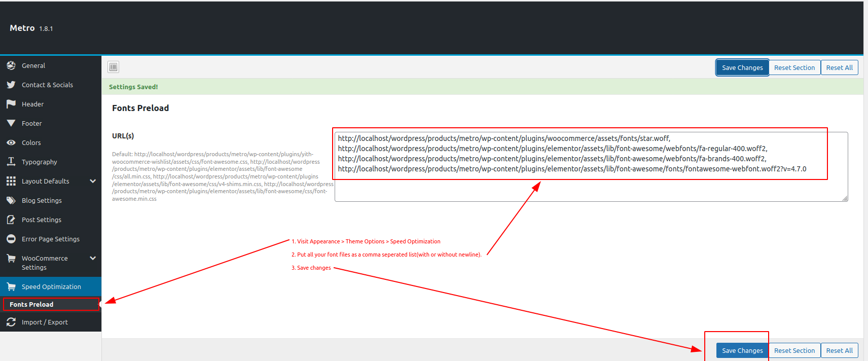Click the fa-regular-400.woff2 URL line
Image resolution: width=868 pixels, height=361 pixels.
(553, 149)
